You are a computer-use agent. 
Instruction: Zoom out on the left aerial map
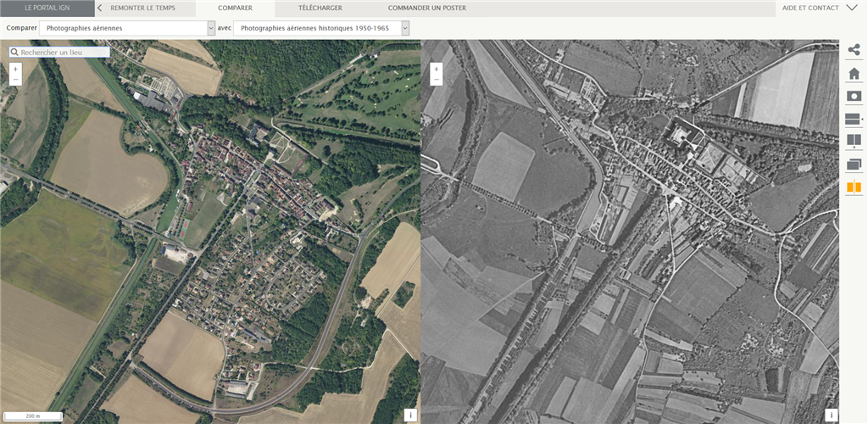coord(15,81)
